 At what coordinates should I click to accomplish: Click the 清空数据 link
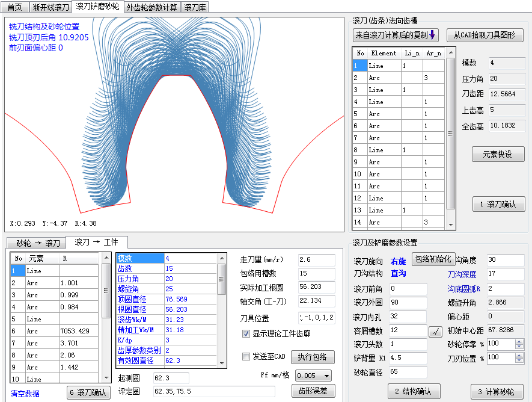click(x=25, y=394)
